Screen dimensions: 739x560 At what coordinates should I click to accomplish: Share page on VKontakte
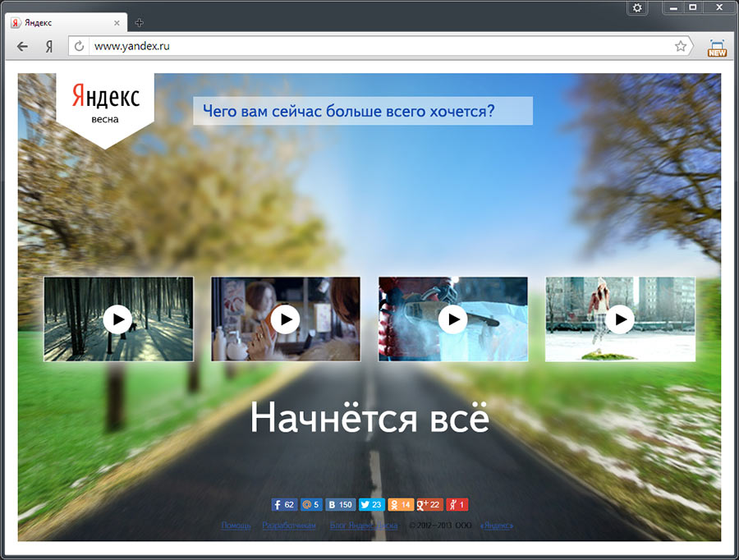tap(340, 505)
